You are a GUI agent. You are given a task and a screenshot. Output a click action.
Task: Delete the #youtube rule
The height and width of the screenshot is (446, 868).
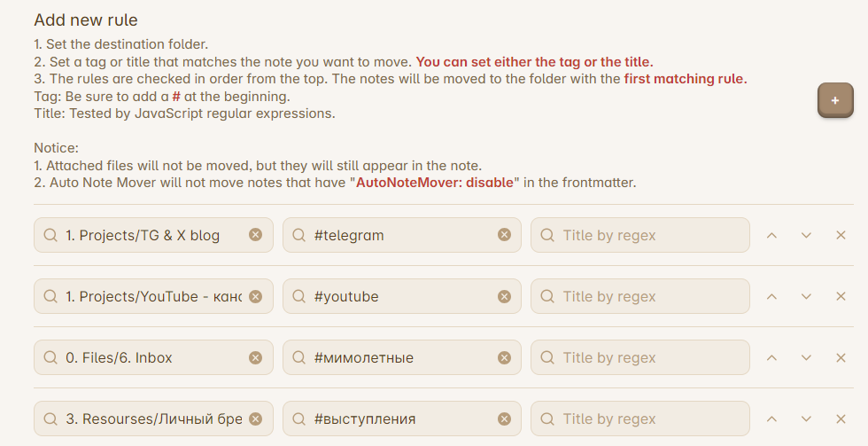841,296
